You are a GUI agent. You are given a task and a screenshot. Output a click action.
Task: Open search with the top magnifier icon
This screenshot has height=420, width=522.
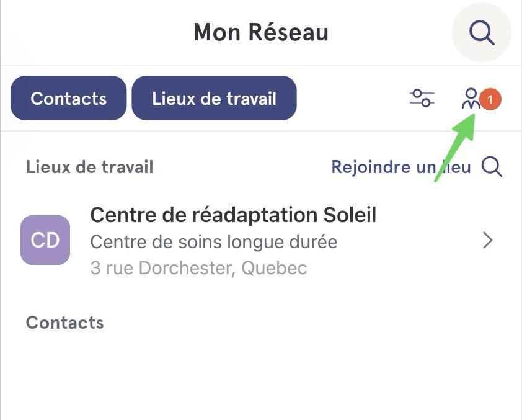pyautogui.click(x=482, y=32)
